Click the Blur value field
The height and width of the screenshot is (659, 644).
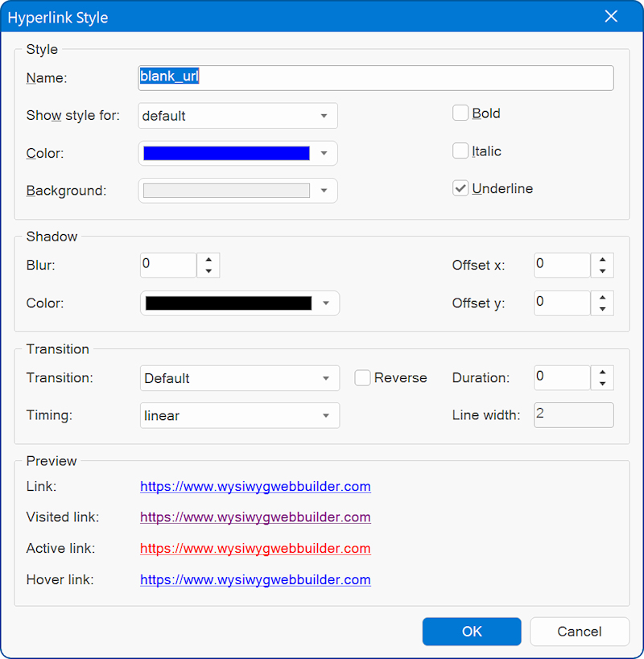point(168,265)
